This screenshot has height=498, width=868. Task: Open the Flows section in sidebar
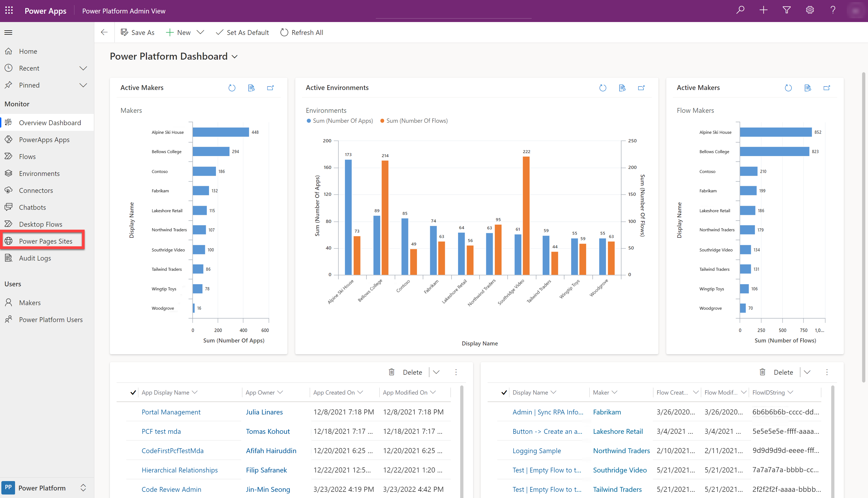[27, 156]
